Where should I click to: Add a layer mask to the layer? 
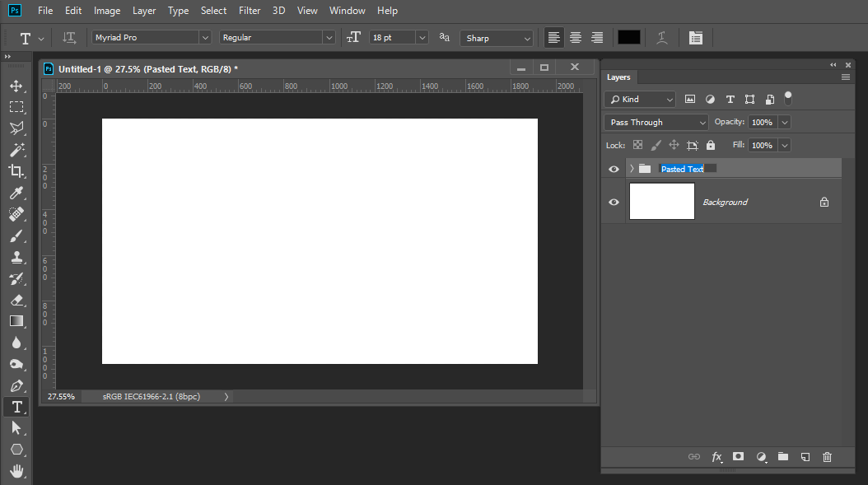pyautogui.click(x=738, y=456)
